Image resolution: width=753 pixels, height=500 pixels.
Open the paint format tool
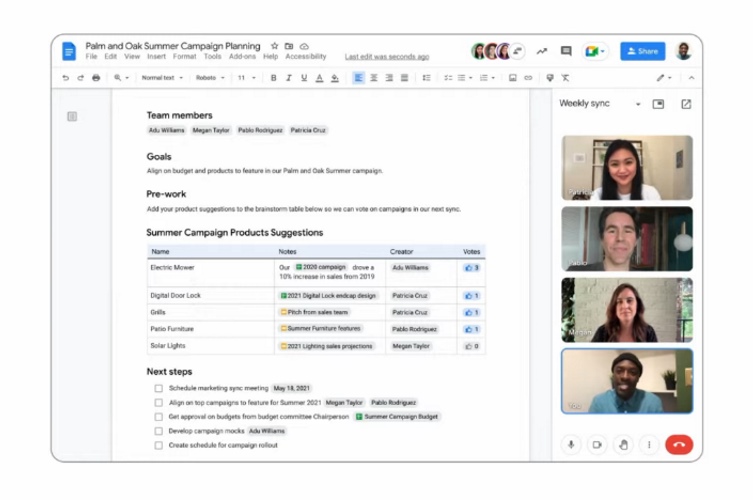(x=550, y=78)
